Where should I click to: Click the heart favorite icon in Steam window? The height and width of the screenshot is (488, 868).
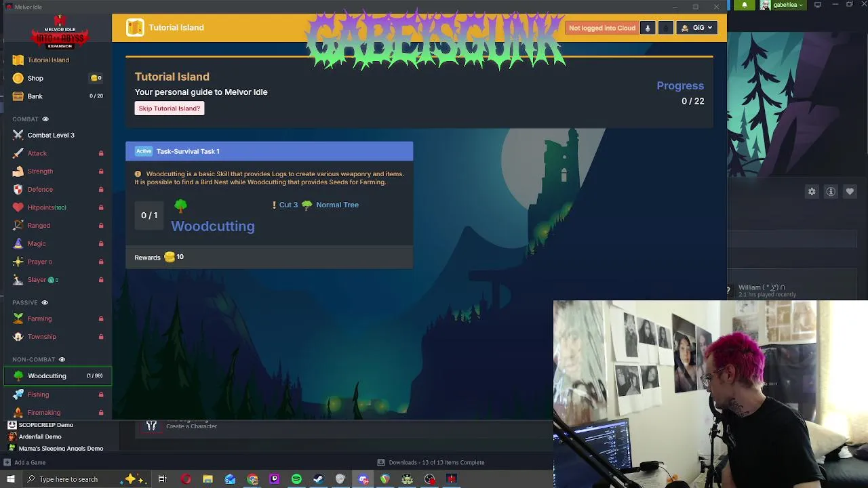850,192
